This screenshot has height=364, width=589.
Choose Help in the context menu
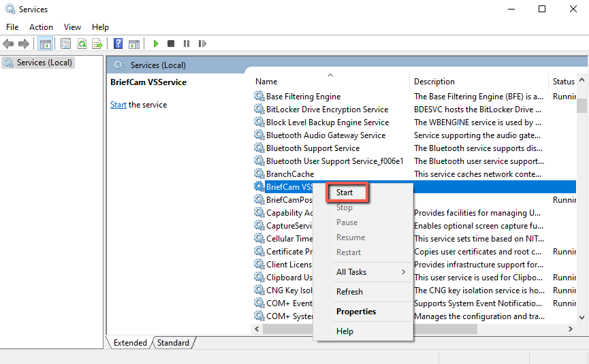[345, 331]
